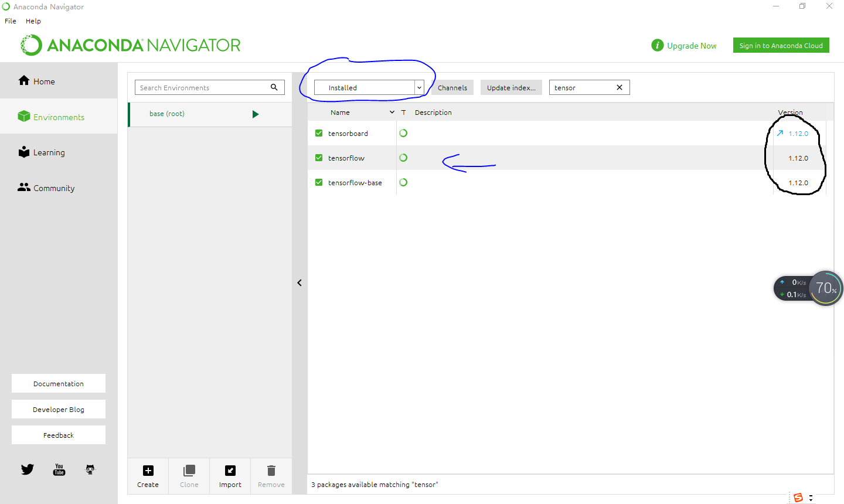The width and height of the screenshot is (844, 504).
Task: Toggle the tensorflow-base package checkbox
Action: [319, 182]
